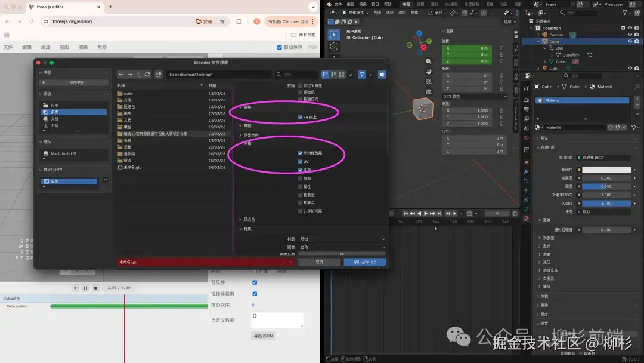Open Blender Window menu
The height and width of the screenshot is (363, 644).
[375, 4]
